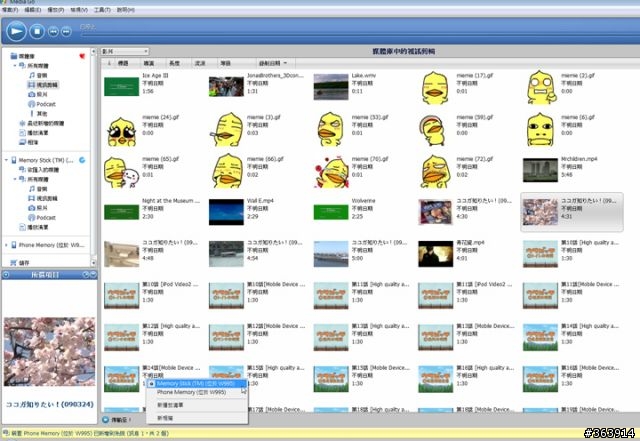Start playback with the Play button
This screenshot has height=441, width=640.
click(x=16, y=31)
